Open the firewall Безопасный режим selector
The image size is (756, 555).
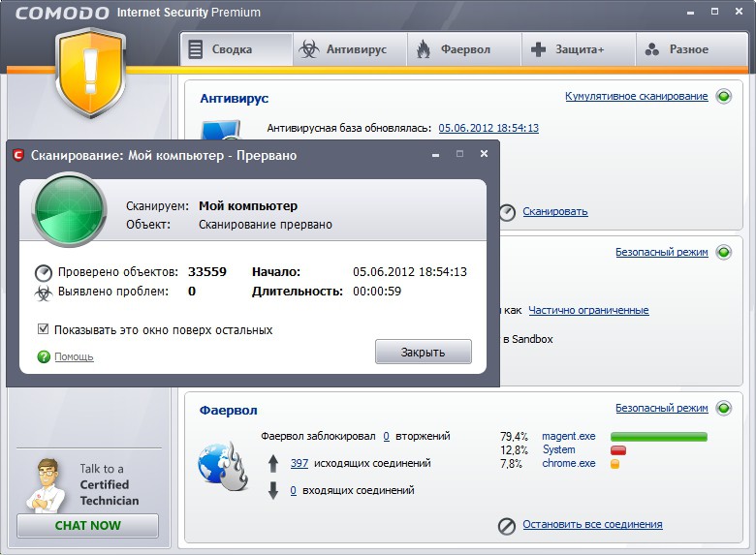[661, 409]
